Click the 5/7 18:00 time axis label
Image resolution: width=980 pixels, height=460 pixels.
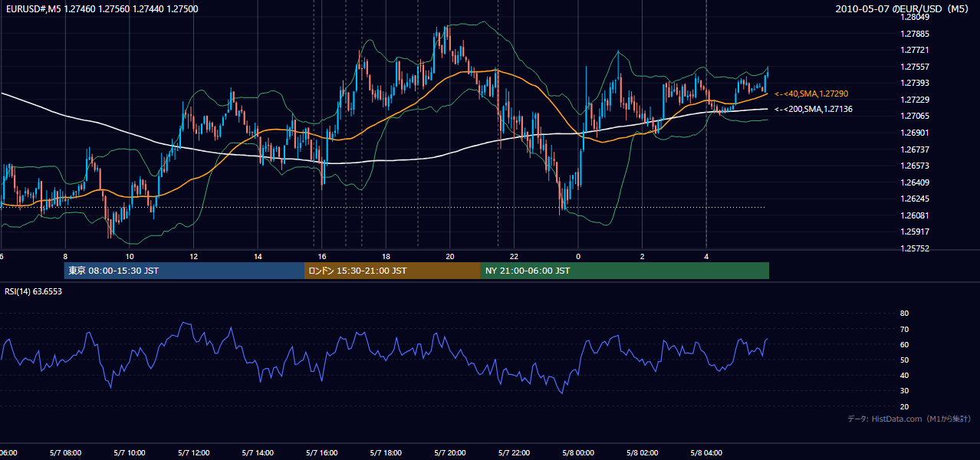386,453
